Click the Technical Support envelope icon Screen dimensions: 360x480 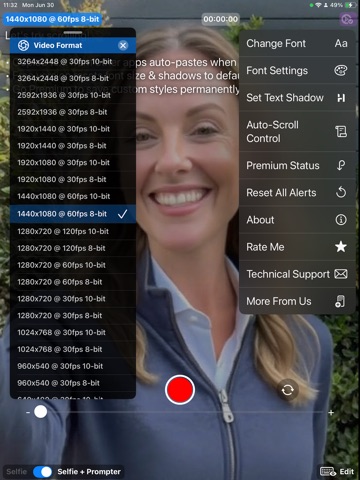pos(341,274)
